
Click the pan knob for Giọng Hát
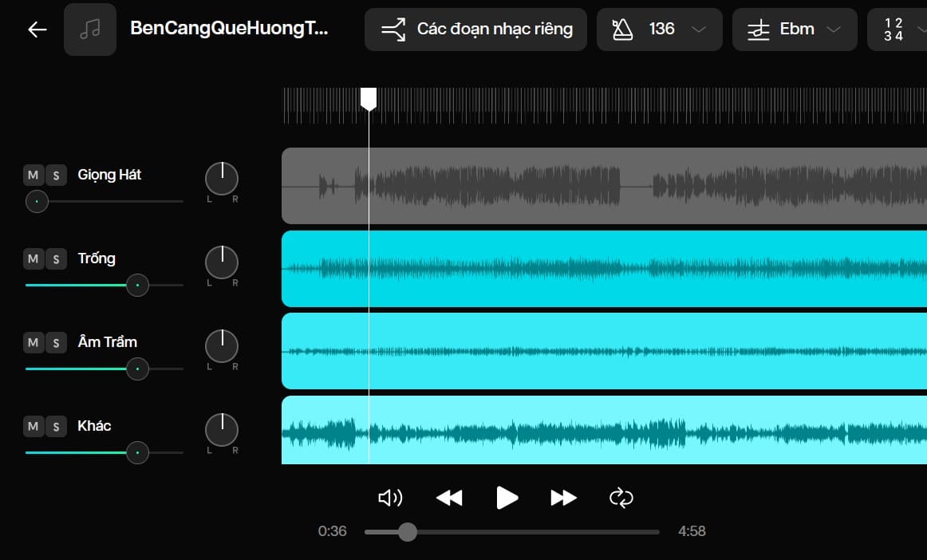click(222, 179)
